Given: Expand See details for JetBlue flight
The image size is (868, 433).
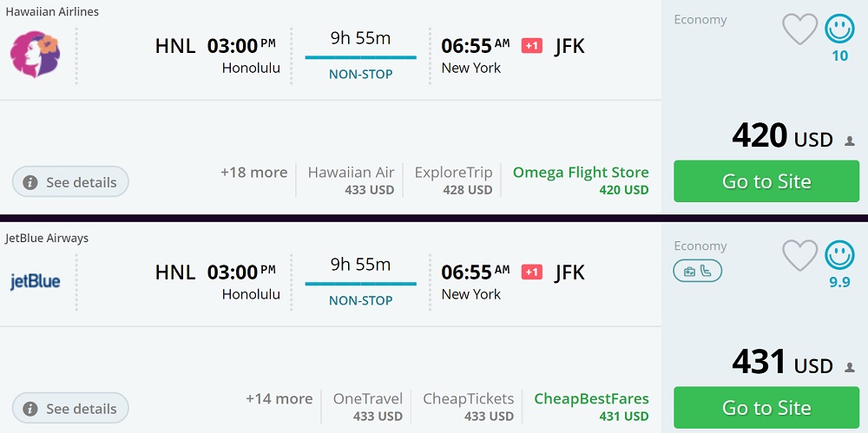Looking at the screenshot, I should [70, 409].
